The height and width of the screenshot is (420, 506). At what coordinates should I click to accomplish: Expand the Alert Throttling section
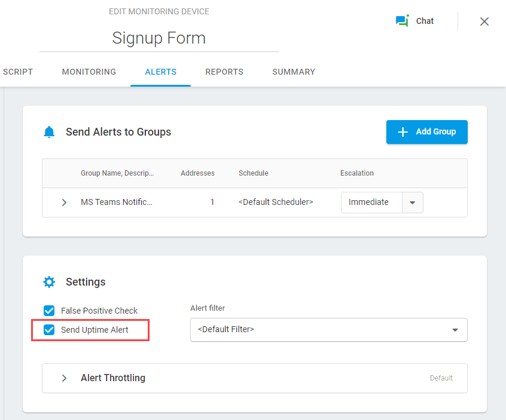(x=64, y=378)
